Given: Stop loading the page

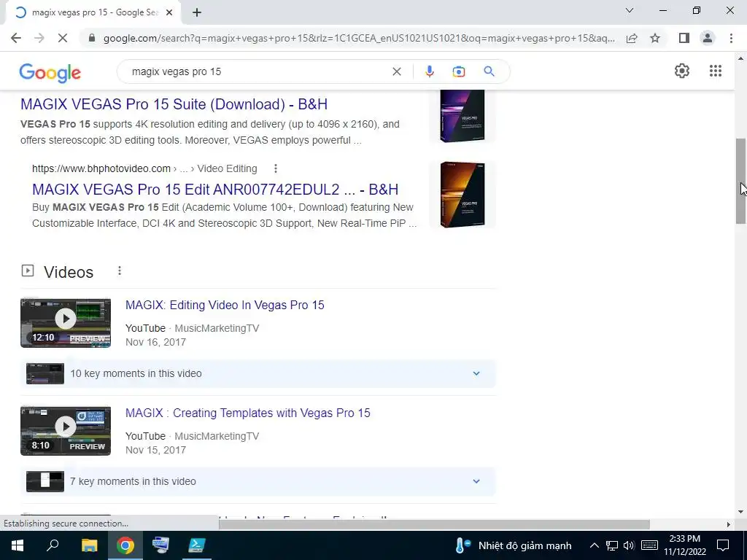Looking at the screenshot, I should point(63,38).
